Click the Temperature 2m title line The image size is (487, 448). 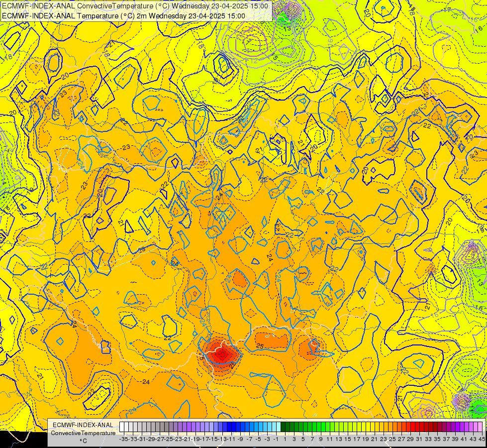123,16
